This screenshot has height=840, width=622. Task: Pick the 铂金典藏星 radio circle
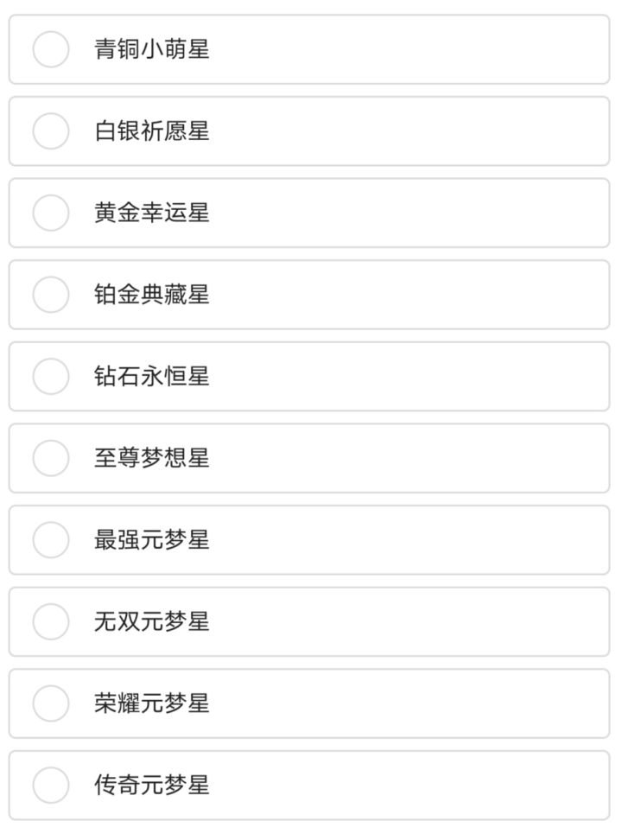(x=51, y=294)
